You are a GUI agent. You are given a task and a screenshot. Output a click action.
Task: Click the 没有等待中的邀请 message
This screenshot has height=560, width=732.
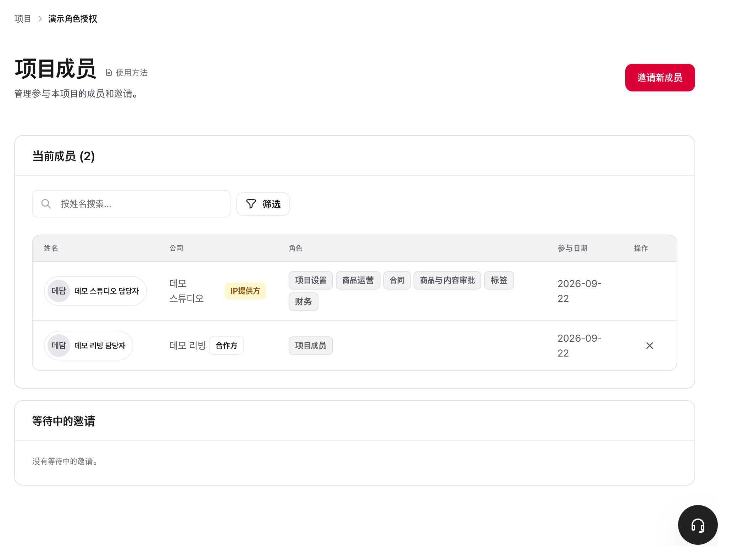tap(65, 461)
